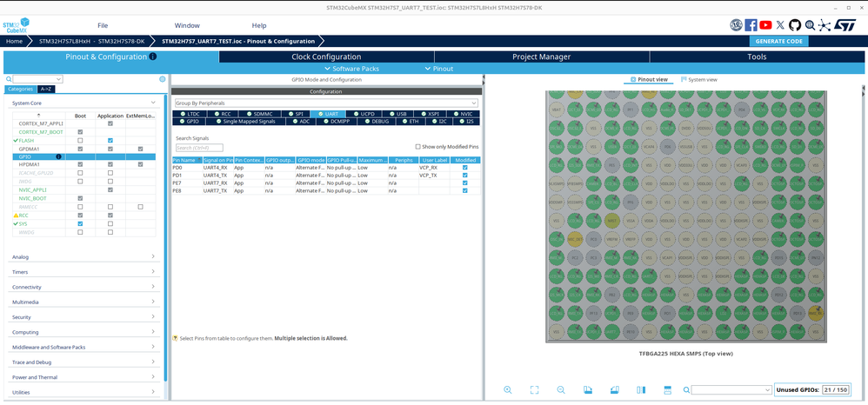Select the A->Z sorting tab
868x405 pixels.
(x=46, y=89)
